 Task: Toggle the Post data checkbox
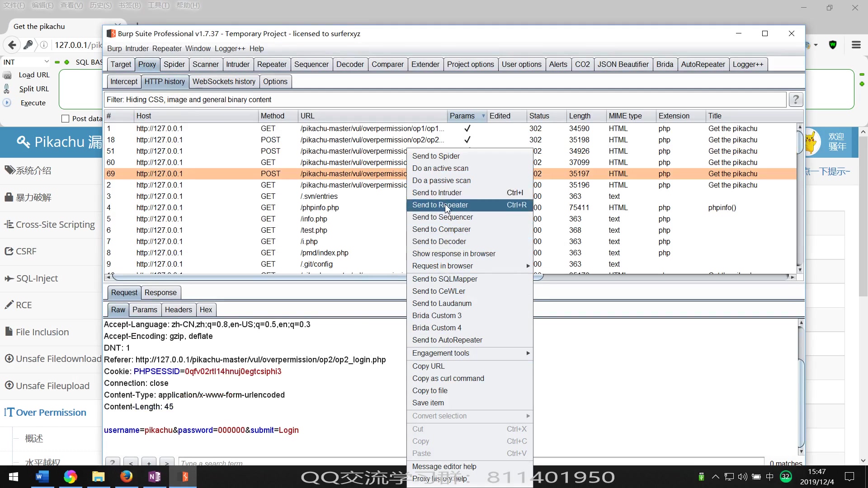65,119
